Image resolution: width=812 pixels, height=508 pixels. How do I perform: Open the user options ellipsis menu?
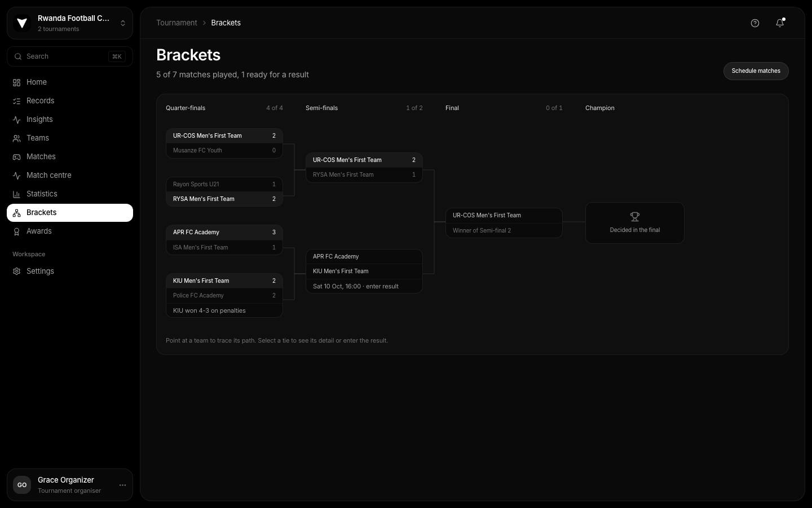pyautogui.click(x=122, y=485)
